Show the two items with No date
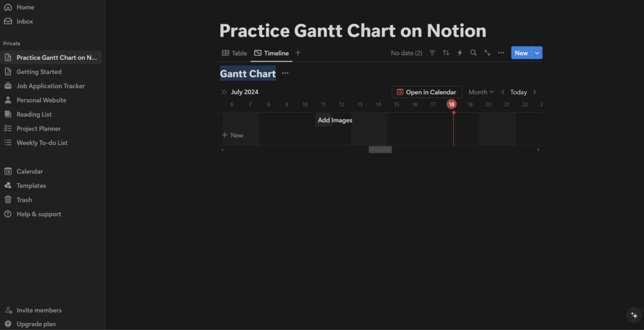The width and height of the screenshot is (644, 330). [x=406, y=53]
